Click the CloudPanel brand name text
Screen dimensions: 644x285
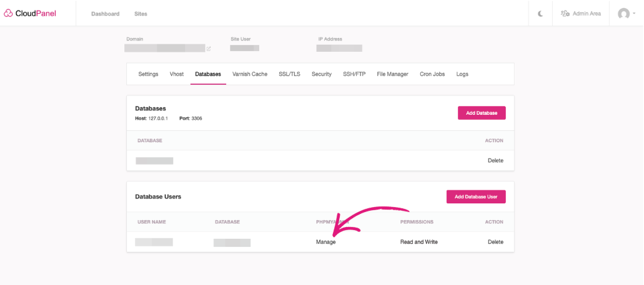(x=36, y=14)
